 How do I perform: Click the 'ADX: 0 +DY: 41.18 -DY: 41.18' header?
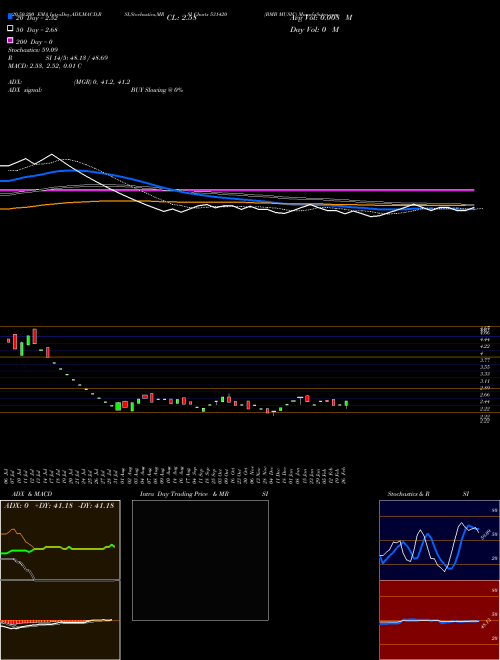point(59,506)
